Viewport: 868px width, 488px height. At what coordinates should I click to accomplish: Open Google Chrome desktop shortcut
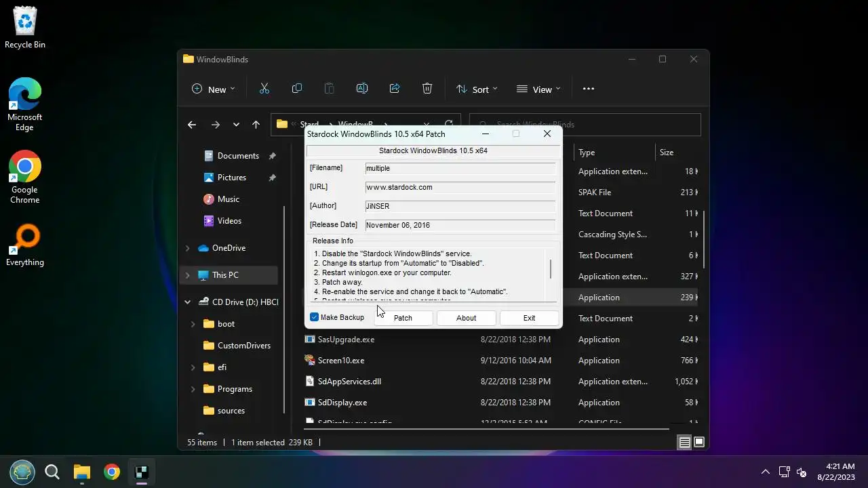click(25, 178)
